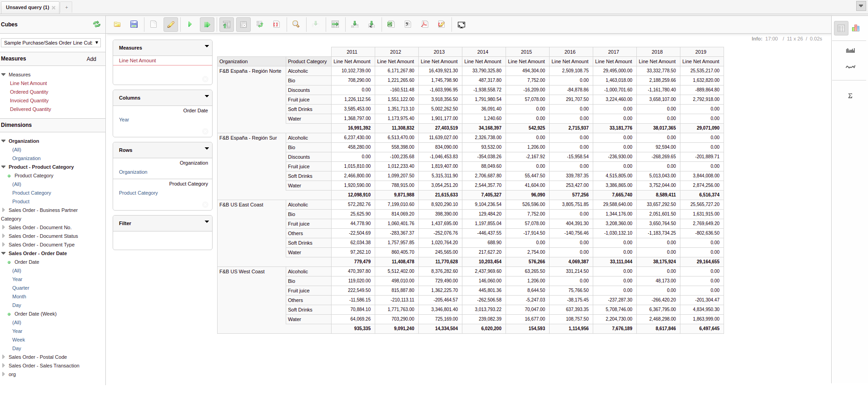Viewport: 868px width, 407px height.
Task: Switch to chart mode using bar chart icon
Action: pyautogui.click(x=856, y=28)
